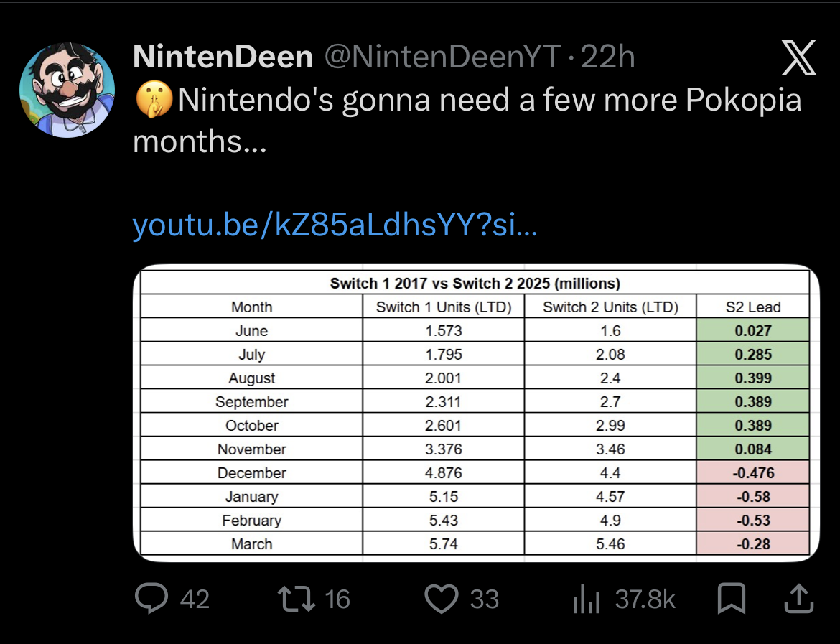
Task: Click the 42 replies count
Action: (195, 599)
